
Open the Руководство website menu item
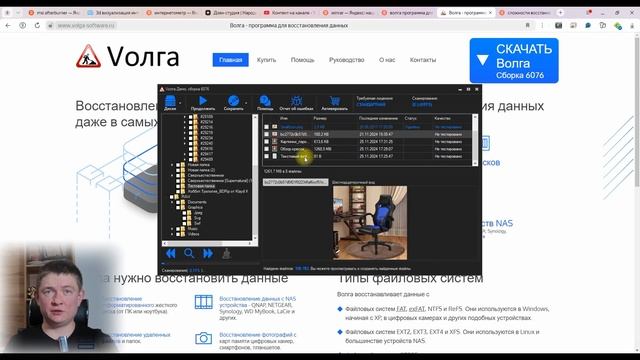(x=347, y=60)
